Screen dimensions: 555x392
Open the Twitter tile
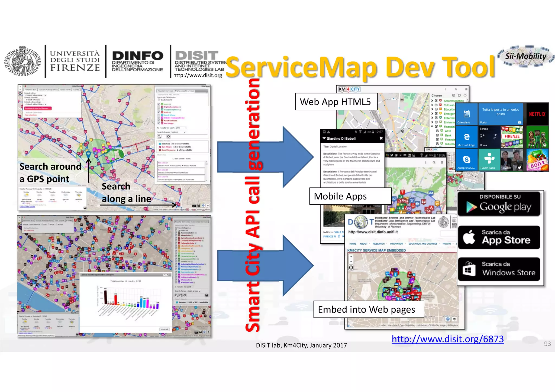point(512,159)
